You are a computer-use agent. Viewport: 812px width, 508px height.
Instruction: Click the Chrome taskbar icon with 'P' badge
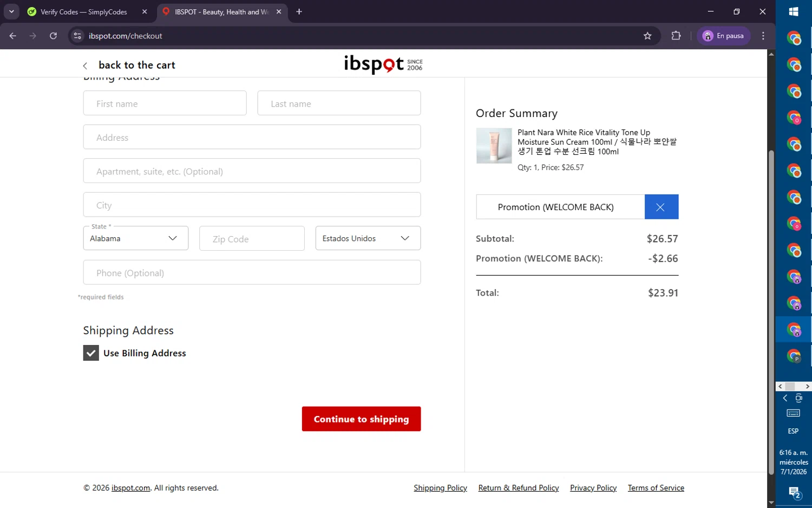(x=794, y=356)
